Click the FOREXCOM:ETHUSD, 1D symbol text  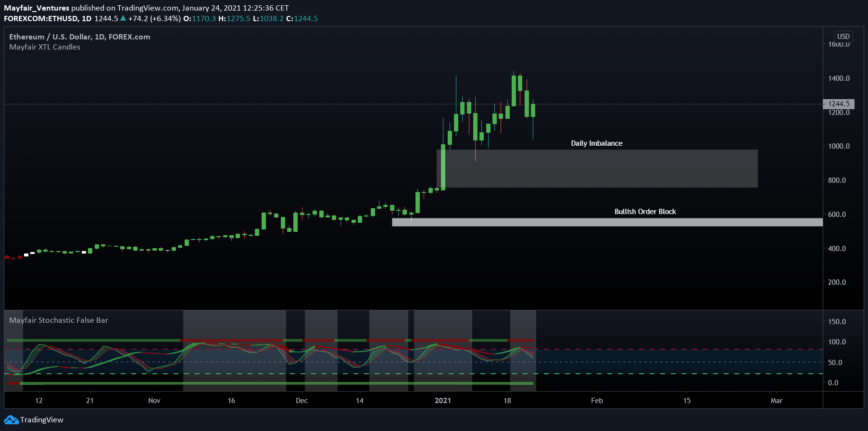[x=48, y=19]
